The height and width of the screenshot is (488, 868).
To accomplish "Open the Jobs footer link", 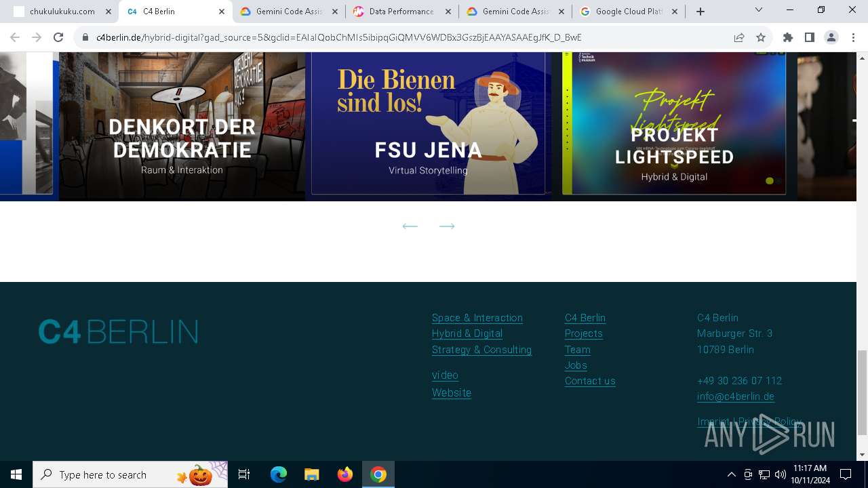I will tap(576, 365).
